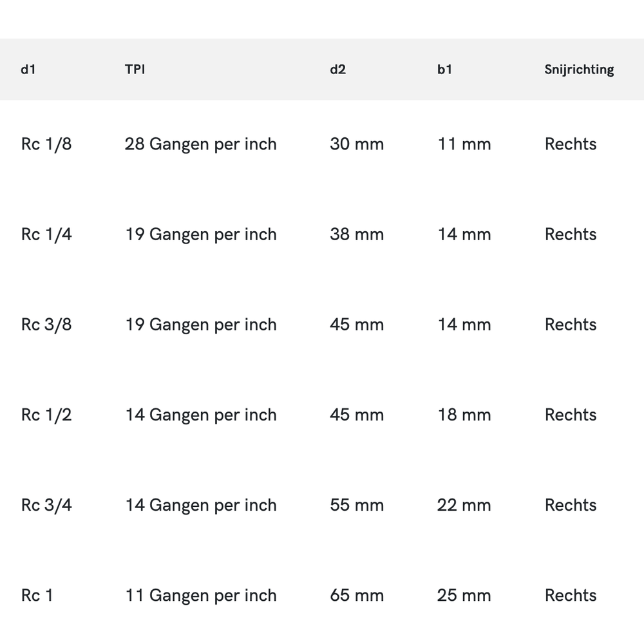Screen dimensions: 644x644
Task: Click the 30 mm d2 value
Action: click(x=357, y=144)
